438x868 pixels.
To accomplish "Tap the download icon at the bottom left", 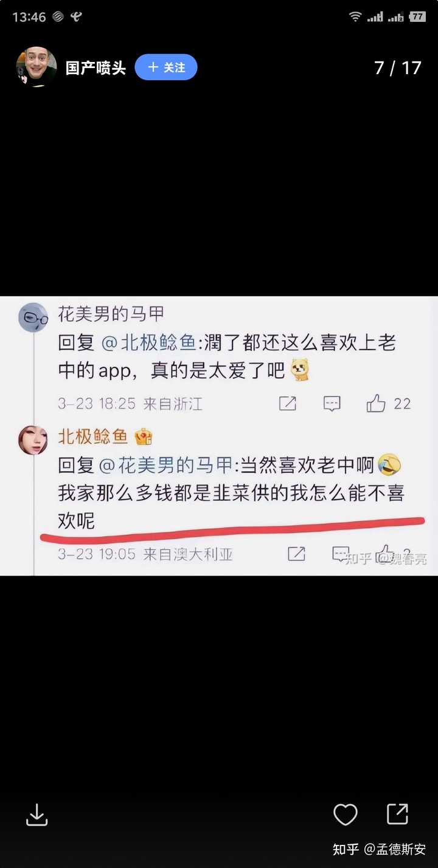I will point(36,815).
